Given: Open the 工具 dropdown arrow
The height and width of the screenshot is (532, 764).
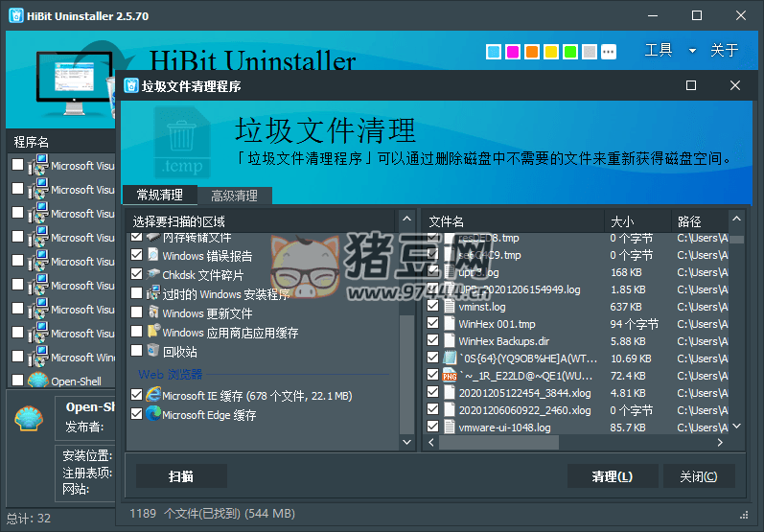Looking at the screenshot, I should tap(692, 51).
